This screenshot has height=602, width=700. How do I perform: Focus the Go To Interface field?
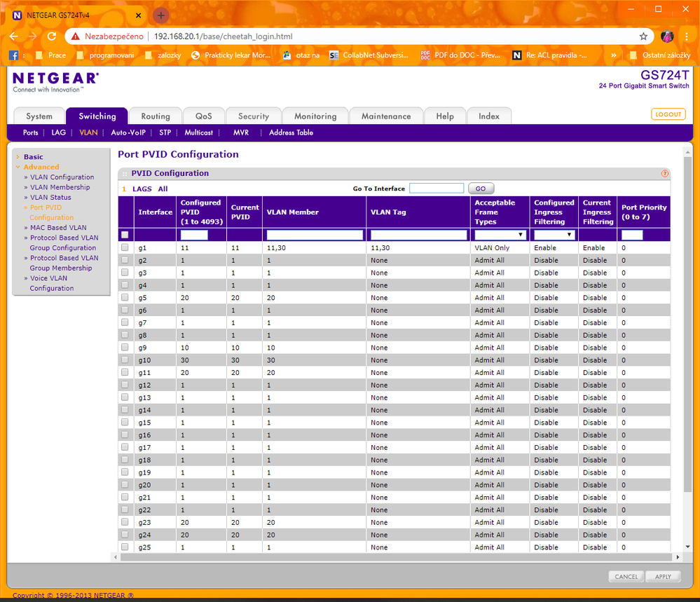pos(437,188)
